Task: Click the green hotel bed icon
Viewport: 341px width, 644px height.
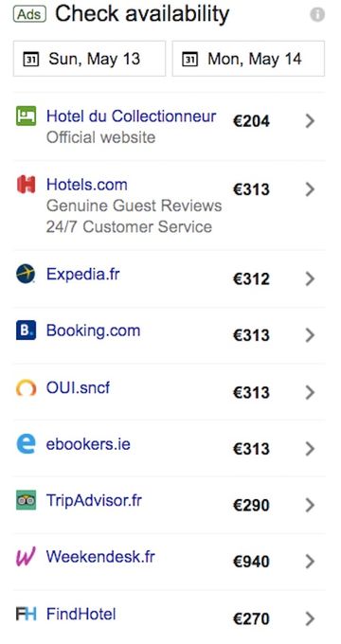Action: pyautogui.click(x=26, y=116)
